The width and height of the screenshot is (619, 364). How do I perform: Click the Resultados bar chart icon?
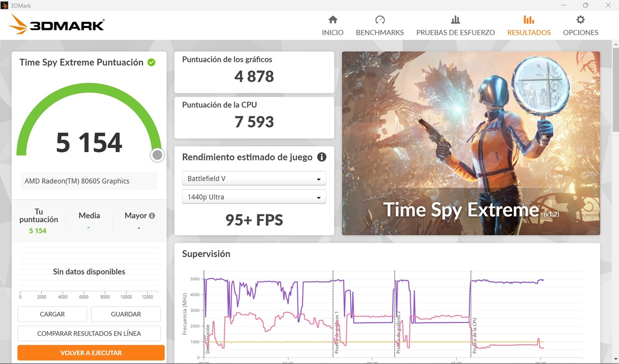click(x=529, y=20)
